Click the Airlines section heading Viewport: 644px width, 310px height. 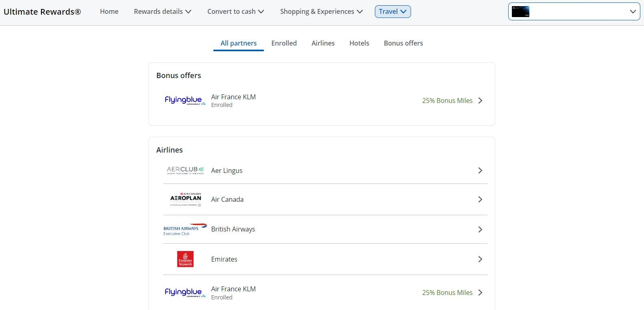[x=170, y=150]
